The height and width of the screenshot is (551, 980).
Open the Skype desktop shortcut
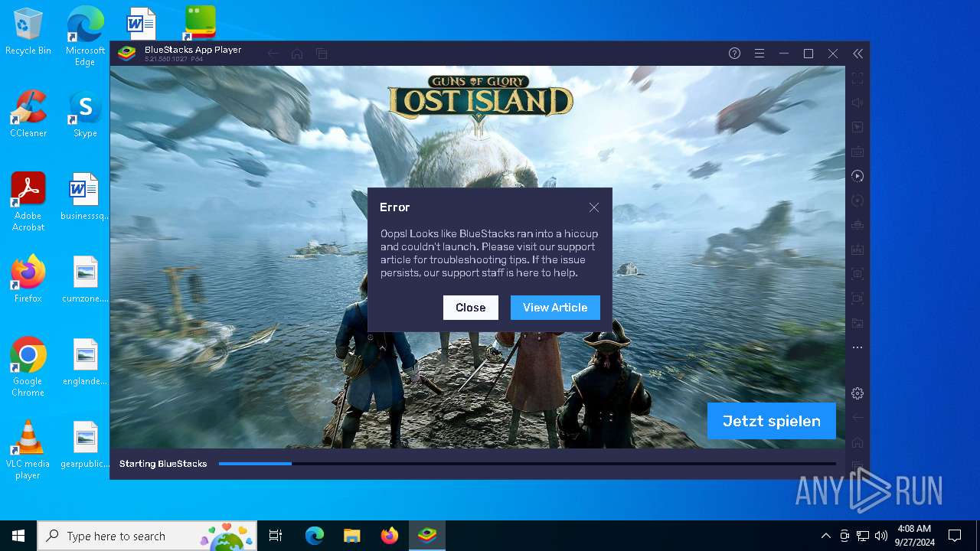85,115
